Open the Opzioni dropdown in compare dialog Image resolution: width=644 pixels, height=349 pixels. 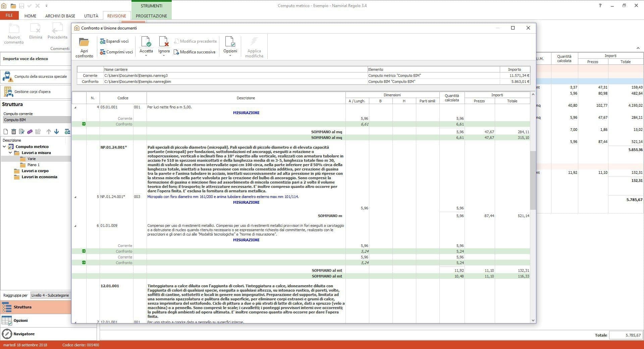[x=230, y=55]
